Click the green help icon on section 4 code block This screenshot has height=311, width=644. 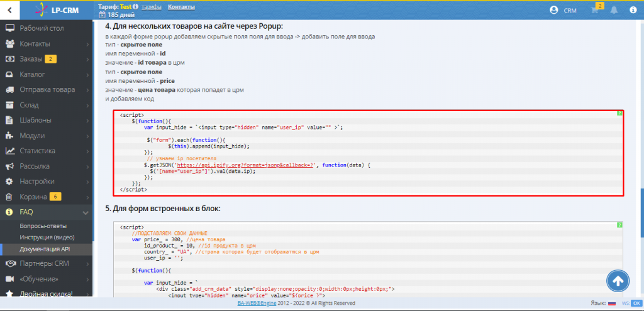pyautogui.click(x=619, y=113)
